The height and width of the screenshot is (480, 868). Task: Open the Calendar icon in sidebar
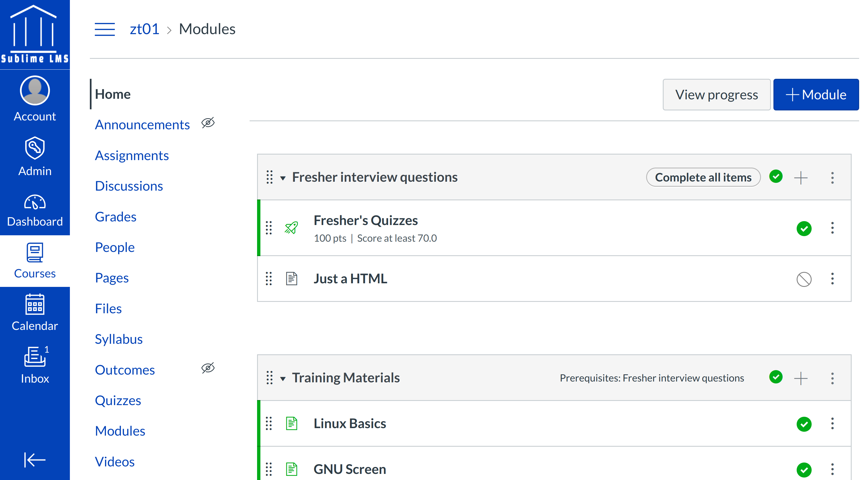point(35,304)
